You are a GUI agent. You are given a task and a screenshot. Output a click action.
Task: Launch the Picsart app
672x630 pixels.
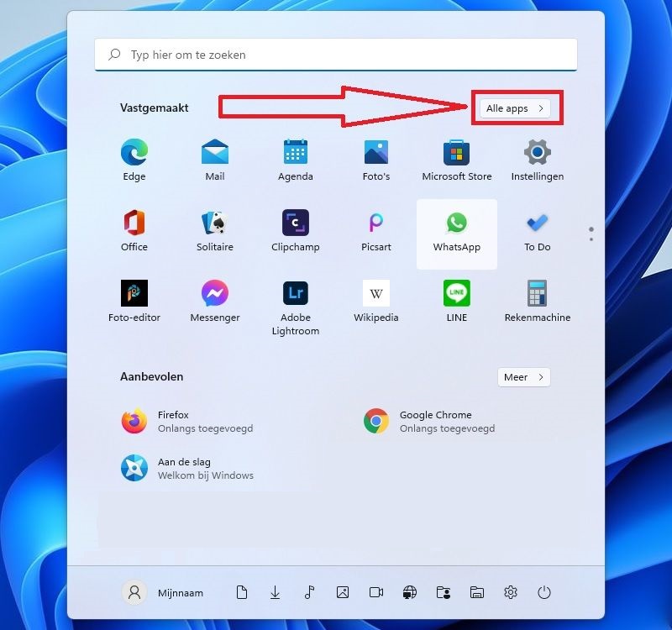pyautogui.click(x=375, y=230)
